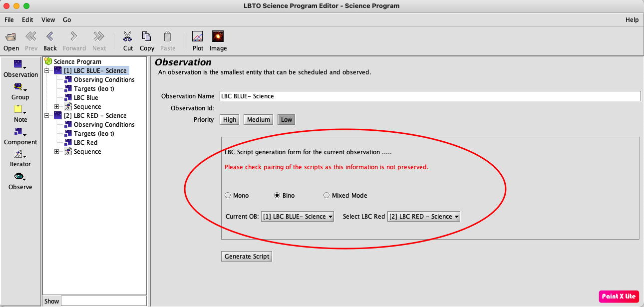Click the Copy toolbar icon
Screen dimensions: 644x307
click(146, 36)
